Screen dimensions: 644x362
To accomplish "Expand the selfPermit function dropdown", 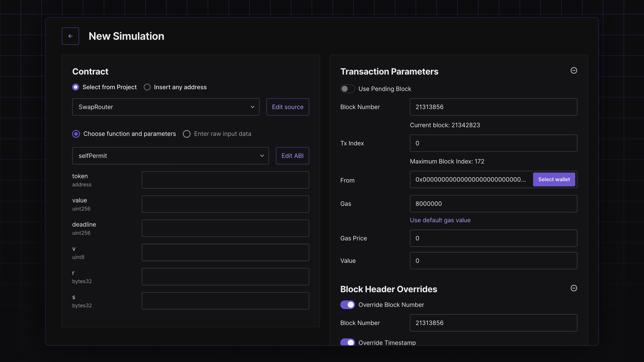I will pos(170,156).
